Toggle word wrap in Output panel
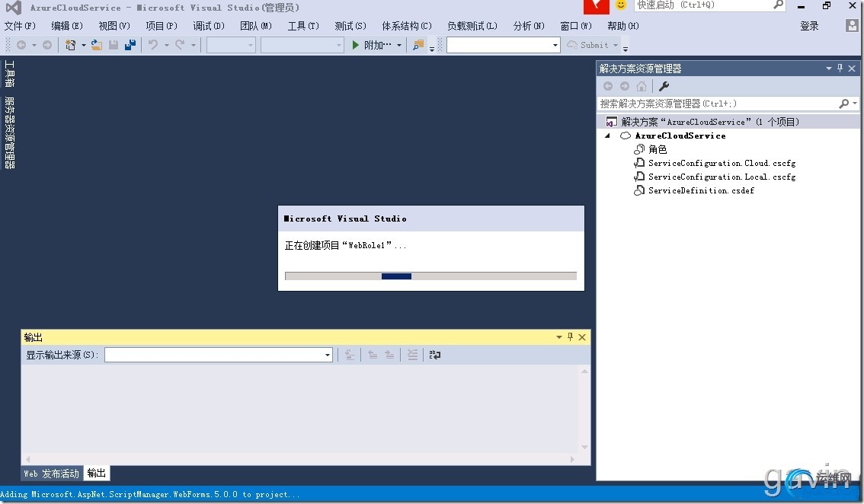The image size is (864, 504). coord(435,355)
